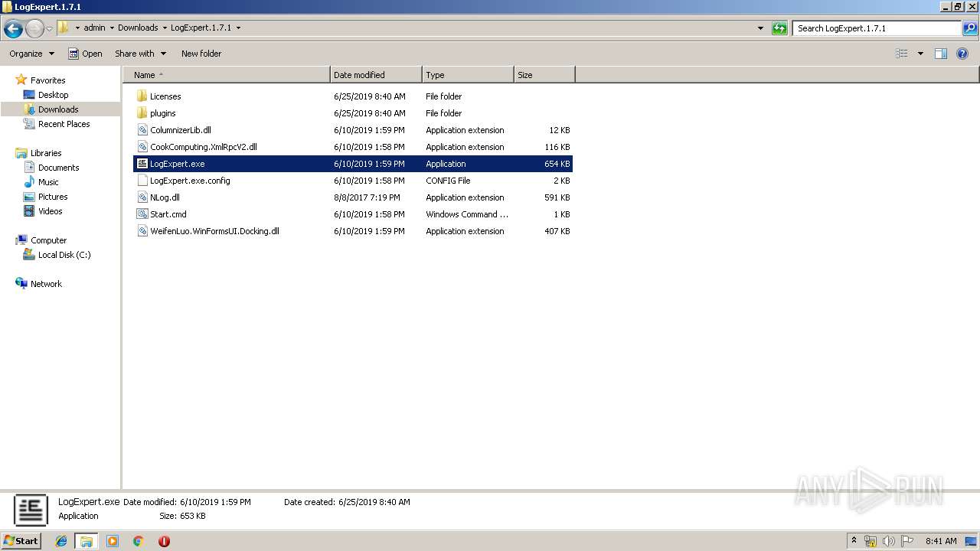This screenshot has width=980, height=551.
Task: Click the Windows Explorer taskbar icon
Action: click(x=87, y=541)
